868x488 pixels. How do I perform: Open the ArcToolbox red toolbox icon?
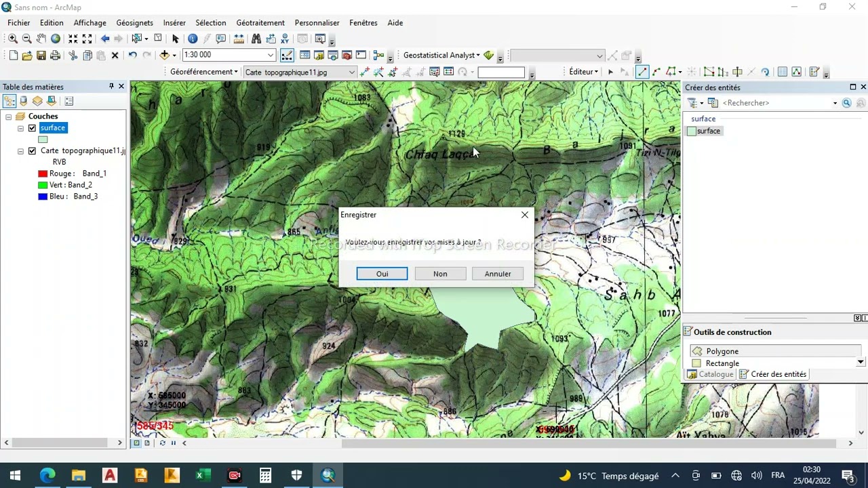347,55
